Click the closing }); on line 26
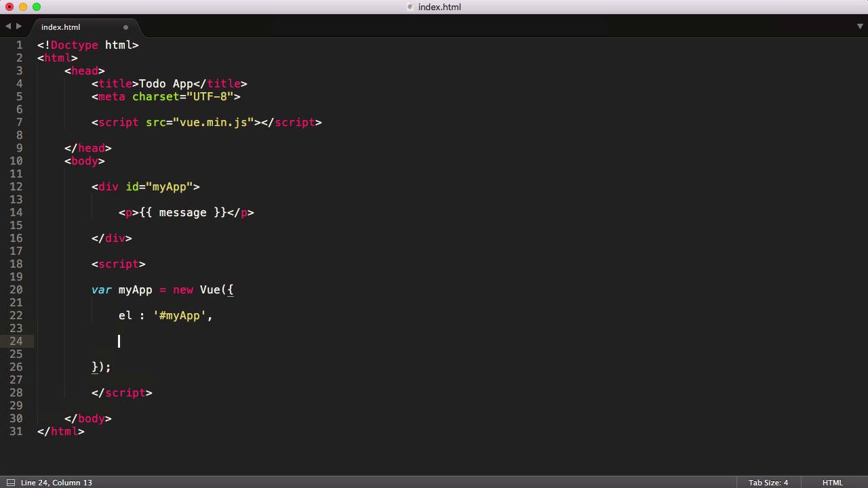Viewport: 868px width, 488px height. 101,367
